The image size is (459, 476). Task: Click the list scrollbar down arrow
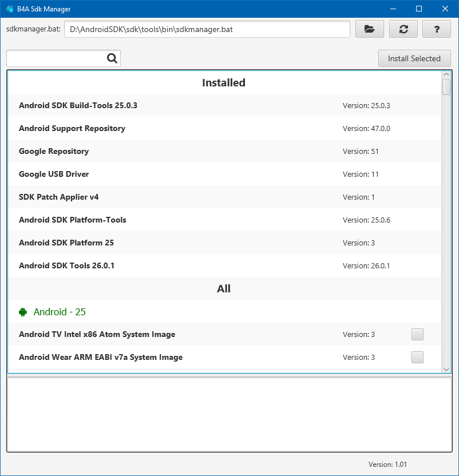[x=446, y=369]
